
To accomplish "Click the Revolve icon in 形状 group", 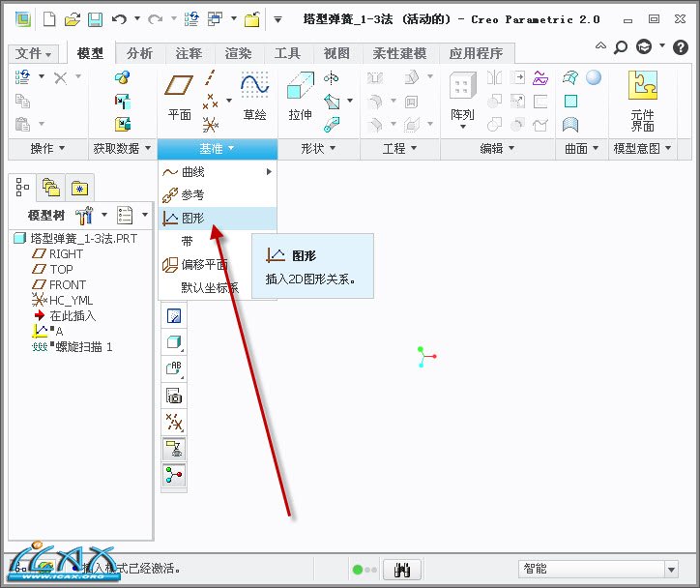I will pyautogui.click(x=332, y=78).
